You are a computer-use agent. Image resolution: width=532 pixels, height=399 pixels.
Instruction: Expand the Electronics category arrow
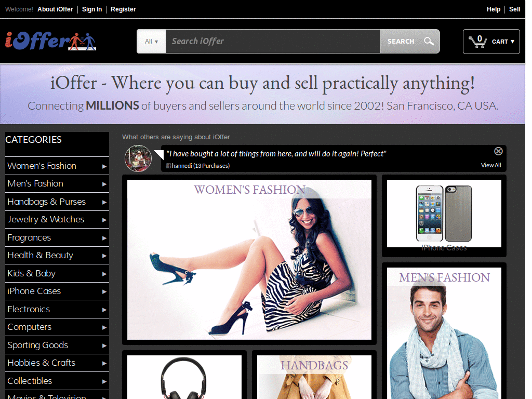click(x=104, y=310)
